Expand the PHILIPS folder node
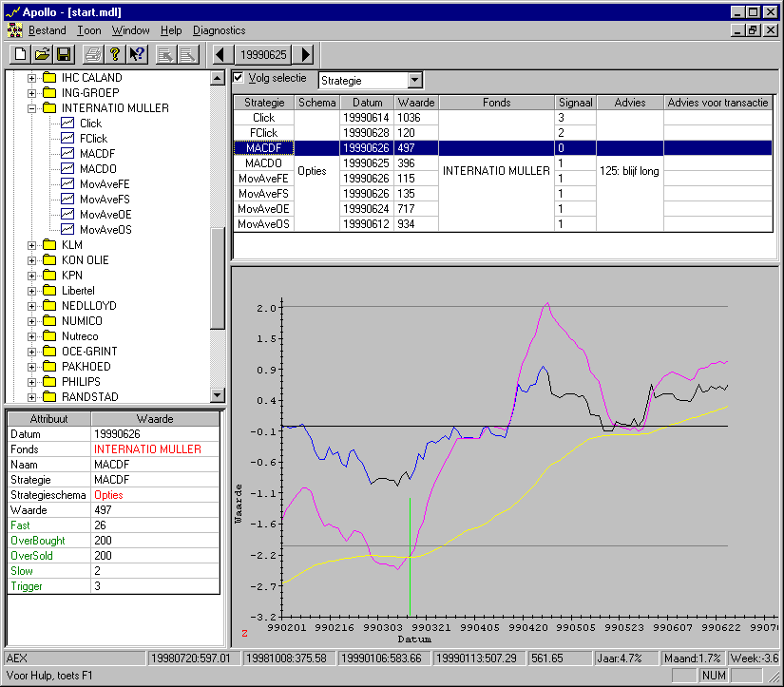Image resolution: width=784 pixels, height=687 pixels. coord(32,382)
